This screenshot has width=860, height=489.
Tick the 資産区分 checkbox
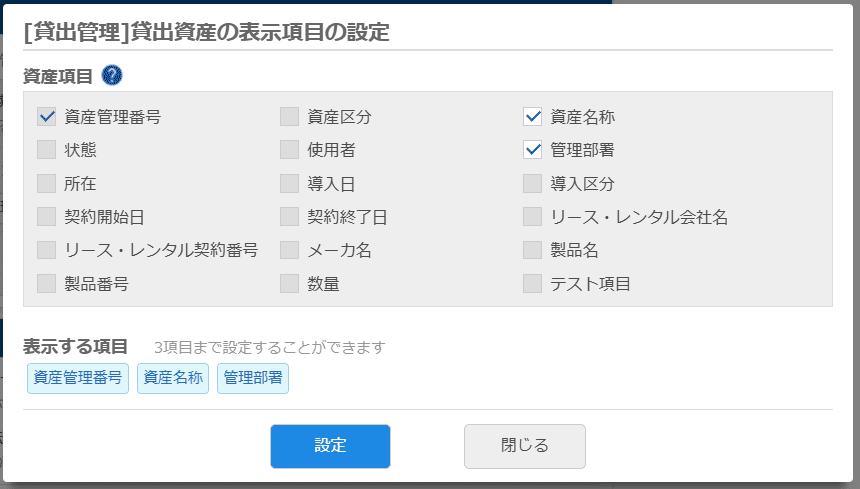tap(290, 116)
